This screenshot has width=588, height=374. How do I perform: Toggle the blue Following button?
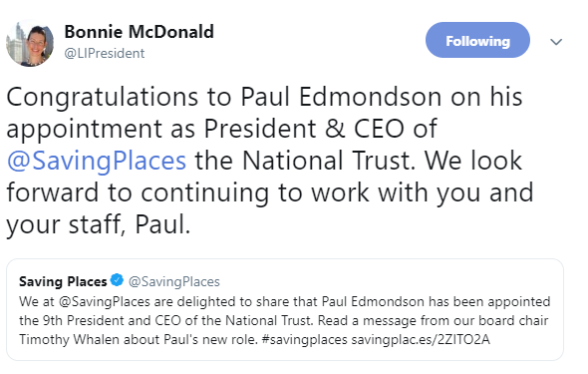click(477, 40)
